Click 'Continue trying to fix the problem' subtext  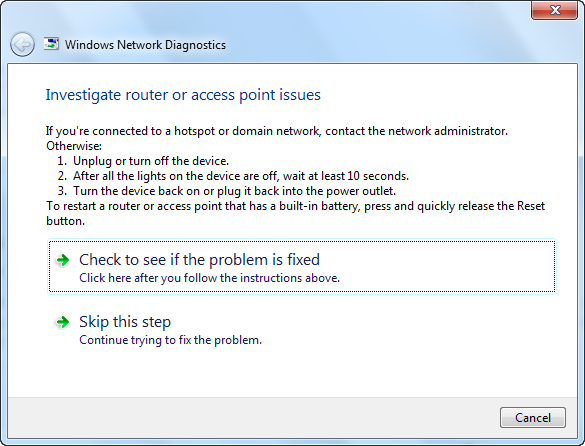171,340
